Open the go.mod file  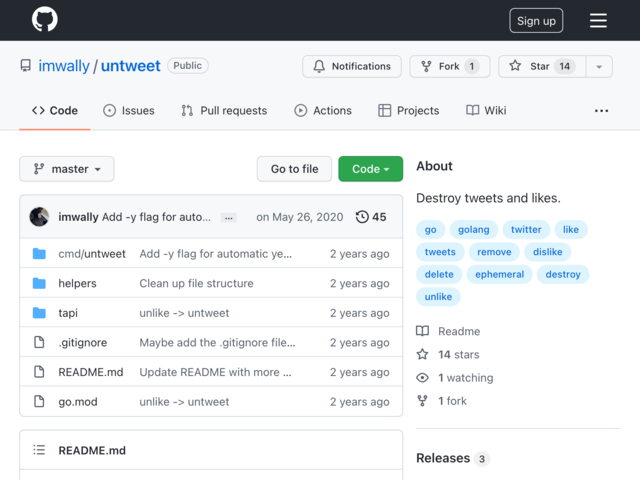pyautogui.click(x=78, y=402)
